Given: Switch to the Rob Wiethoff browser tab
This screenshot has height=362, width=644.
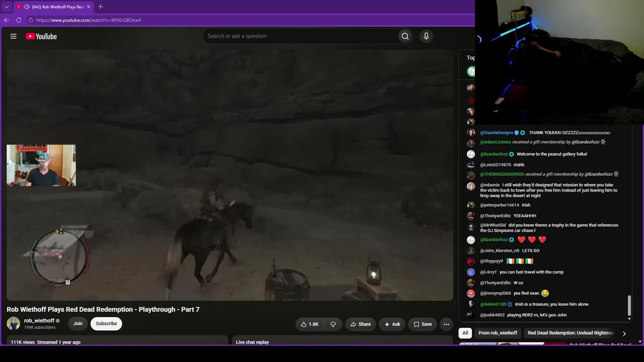Looking at the screenshot, I should point(53,7).
